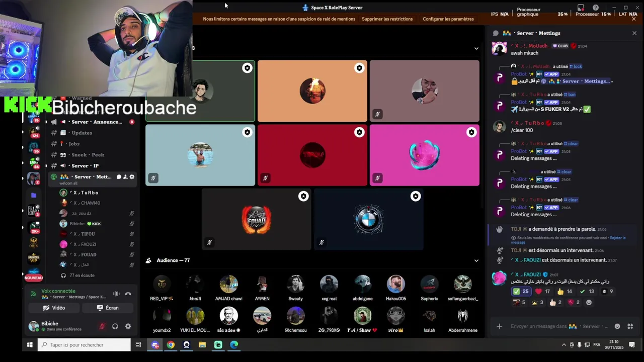Open File Explorer from the taskbar
The height and width of the screenshot is (362, 644).
(x=202, y=345)
